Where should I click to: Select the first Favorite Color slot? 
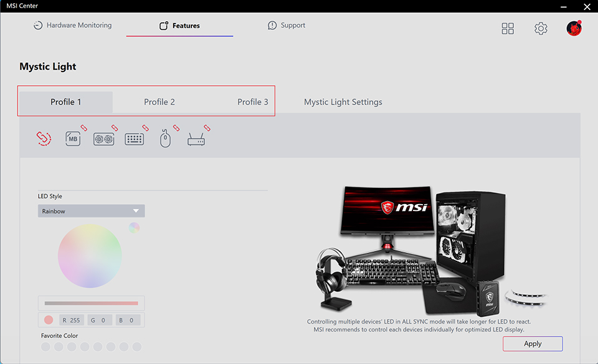coord(45,347)
